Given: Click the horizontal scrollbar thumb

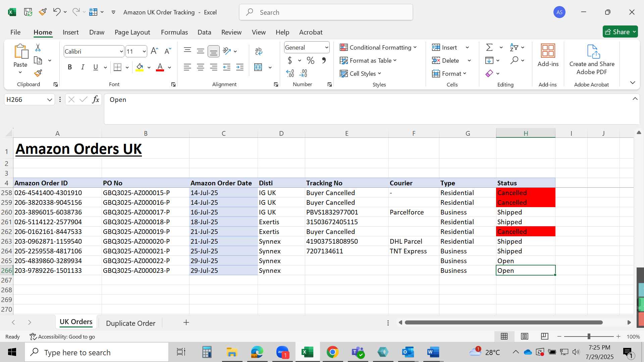Looking at the screenshot, I should tap(503, 322).
